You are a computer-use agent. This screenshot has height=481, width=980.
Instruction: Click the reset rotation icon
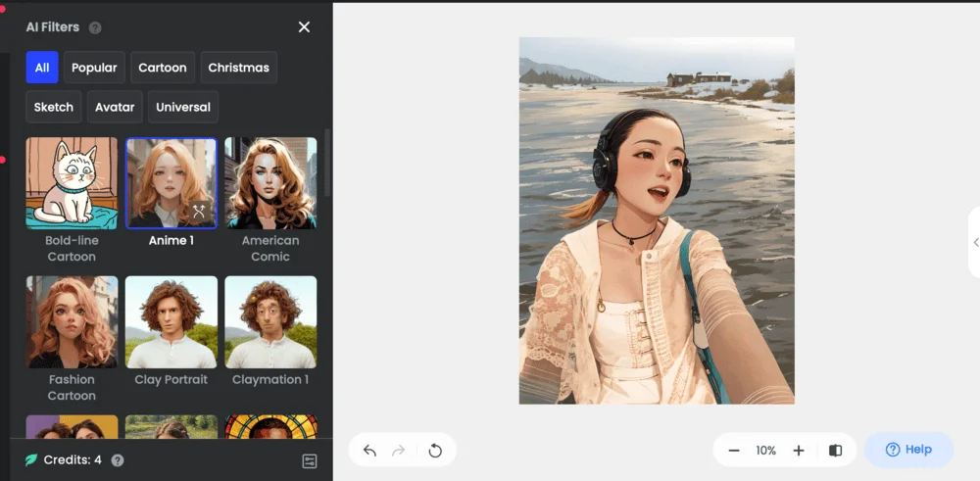(435, 451)
